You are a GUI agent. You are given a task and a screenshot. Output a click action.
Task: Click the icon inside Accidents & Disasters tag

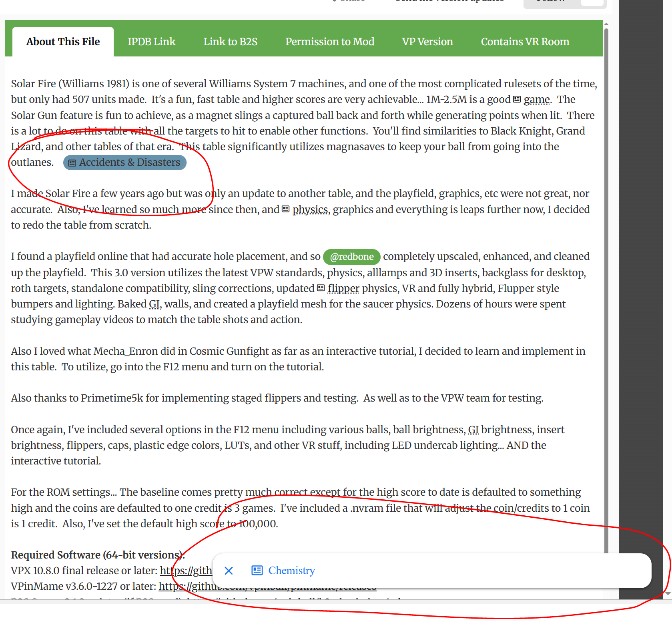tap(72, 163)
